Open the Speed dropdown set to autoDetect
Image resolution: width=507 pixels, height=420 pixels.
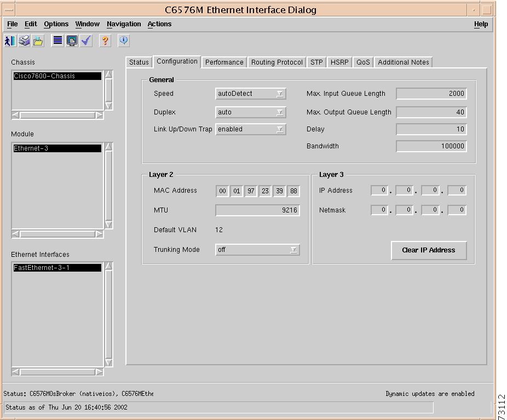click(x=251, y=94)
